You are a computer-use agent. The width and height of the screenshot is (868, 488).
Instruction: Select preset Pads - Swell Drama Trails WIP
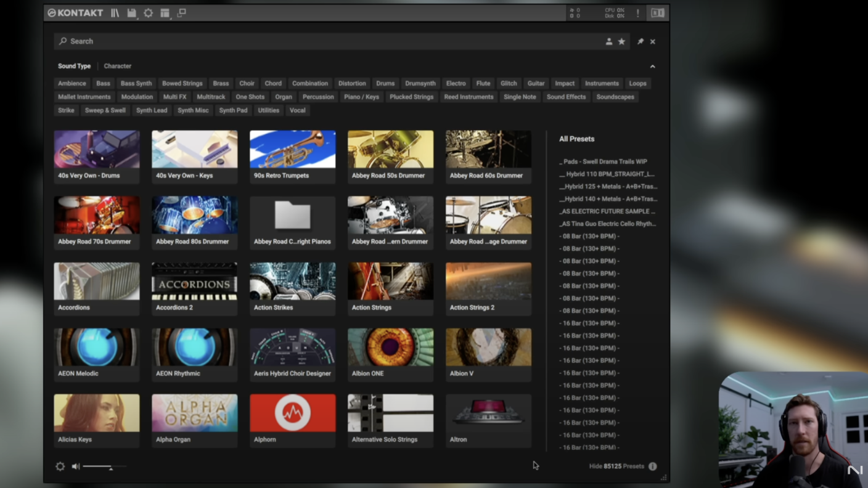[604, 161]
